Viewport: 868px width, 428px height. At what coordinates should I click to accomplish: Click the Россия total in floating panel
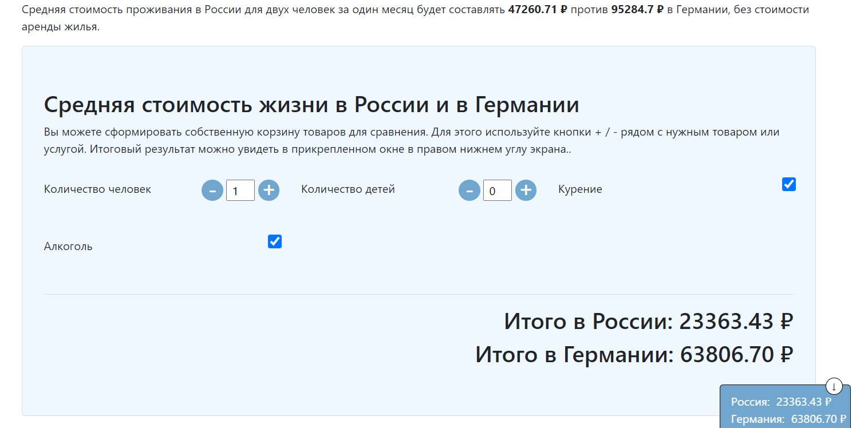tap(781, 402)
